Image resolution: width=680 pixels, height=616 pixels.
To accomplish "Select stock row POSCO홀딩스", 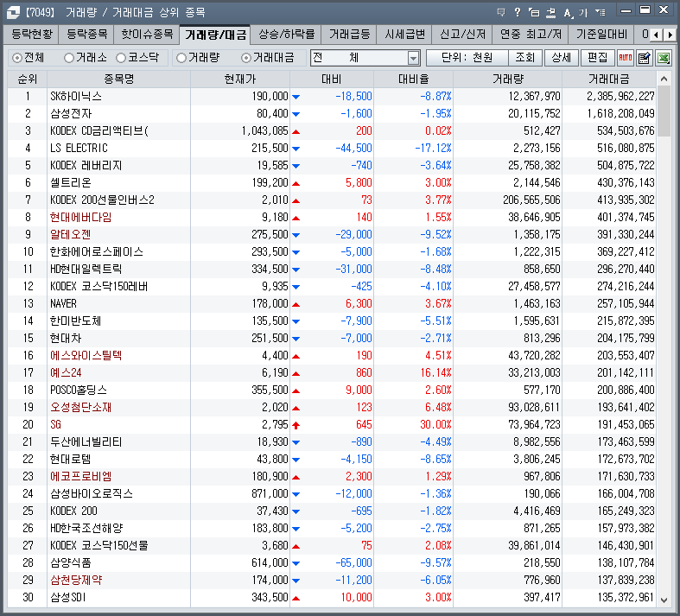I will [x=331, y=391].
